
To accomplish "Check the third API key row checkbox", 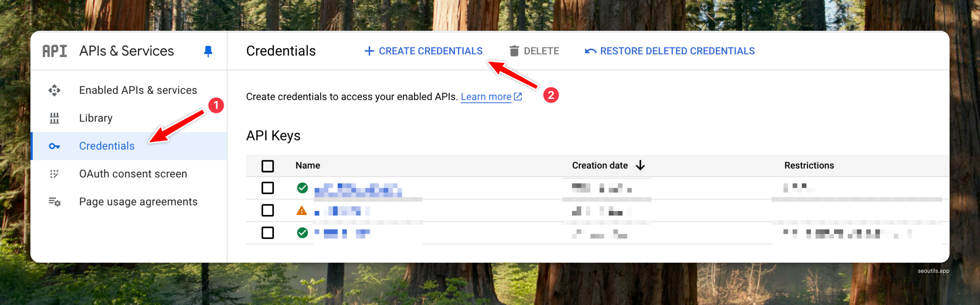I will click(x=268, y=233).
